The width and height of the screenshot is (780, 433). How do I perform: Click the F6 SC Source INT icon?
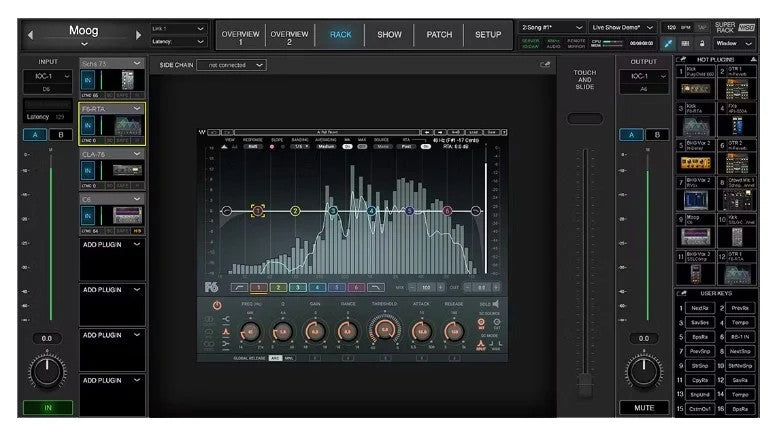pos(481,323)
